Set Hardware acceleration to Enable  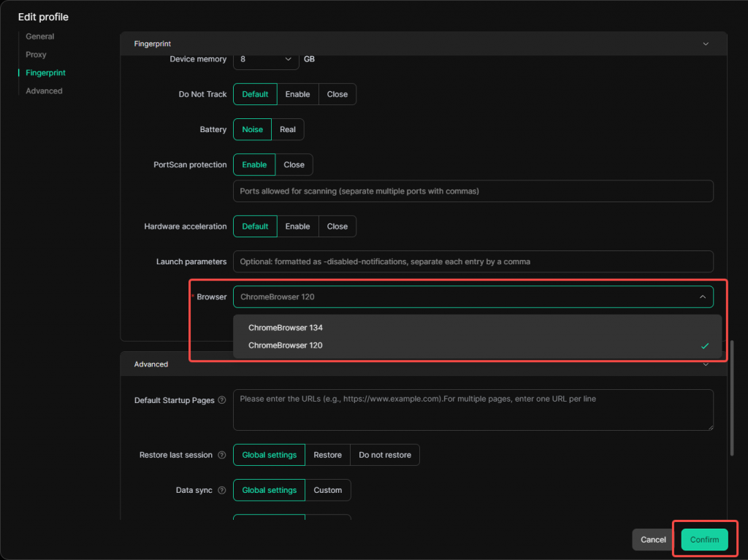297,226
